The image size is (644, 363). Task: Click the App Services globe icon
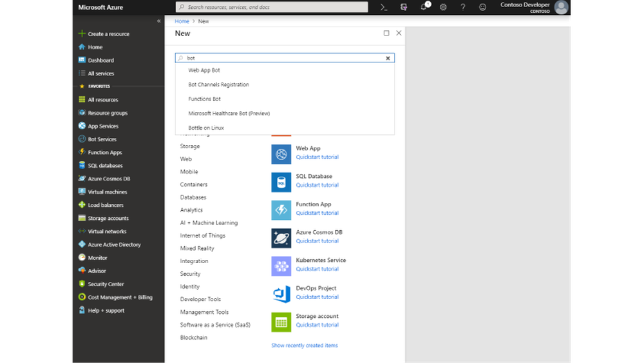[82, 126]
